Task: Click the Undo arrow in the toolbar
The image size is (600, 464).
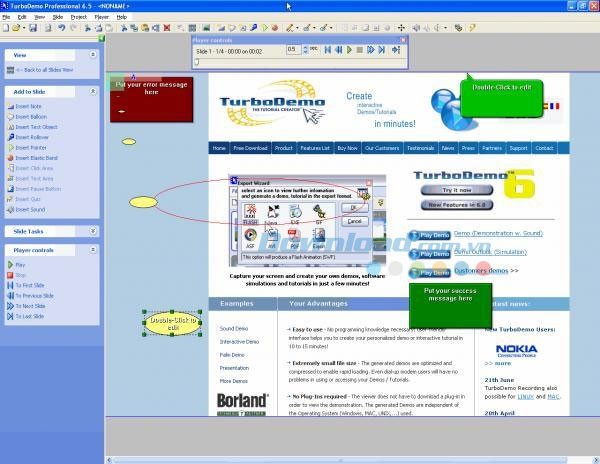Action: click(x=62, y=28)
